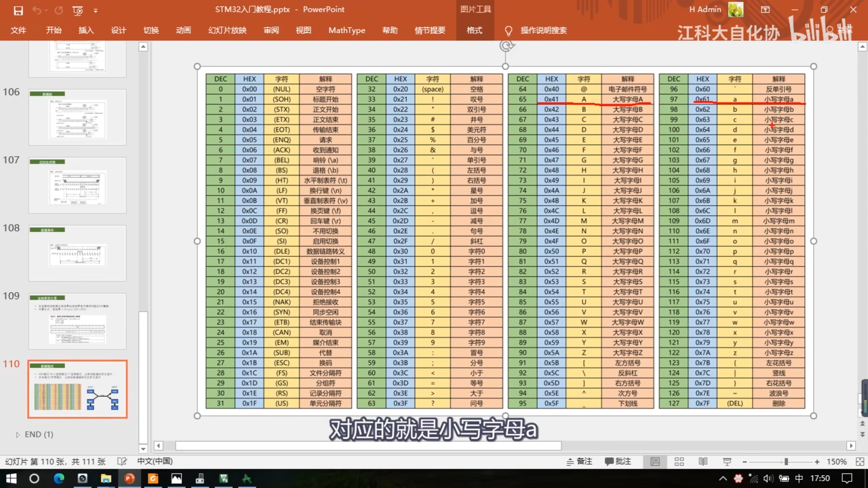Click fit slide to window icon
The height and width of the screenshot is (488, 868).
pyautogui.click(x=860, y=462)
